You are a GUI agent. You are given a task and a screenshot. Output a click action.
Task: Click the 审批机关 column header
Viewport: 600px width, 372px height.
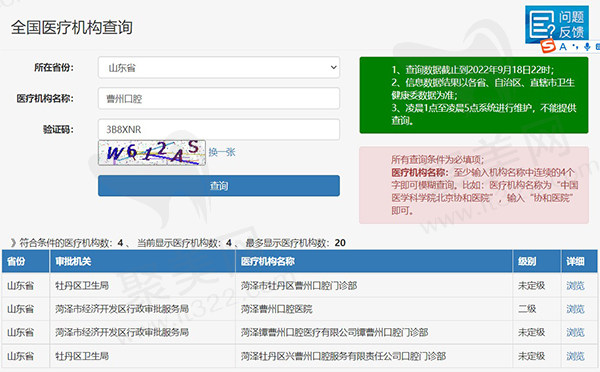click(x=142, y=261)
